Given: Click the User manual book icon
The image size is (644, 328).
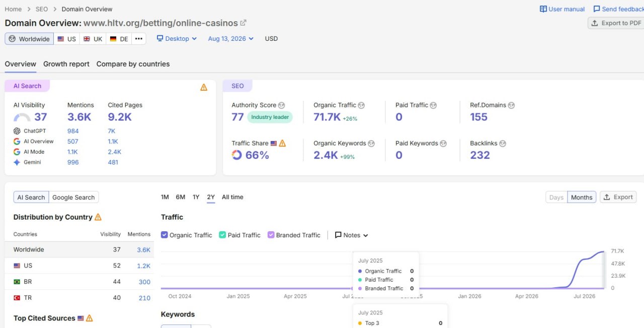Looking at the screenshot, I should [543, 9].
